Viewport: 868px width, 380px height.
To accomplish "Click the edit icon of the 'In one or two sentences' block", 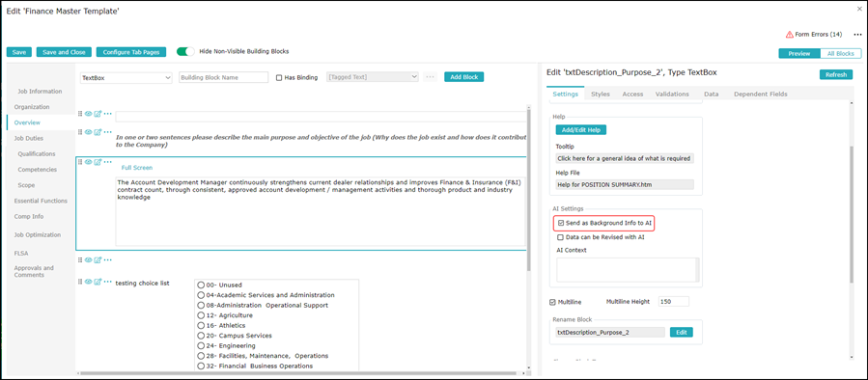I will tap(98, 131).
